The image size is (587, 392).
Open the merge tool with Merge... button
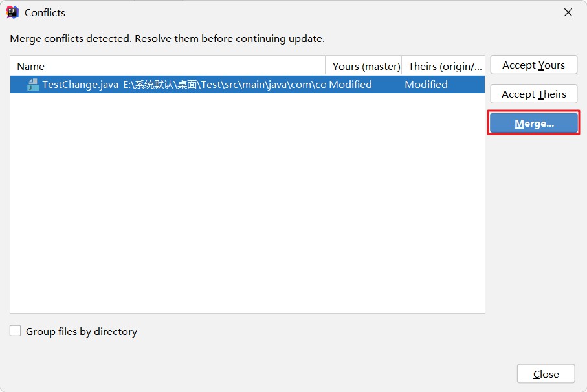tap(534, 124)
